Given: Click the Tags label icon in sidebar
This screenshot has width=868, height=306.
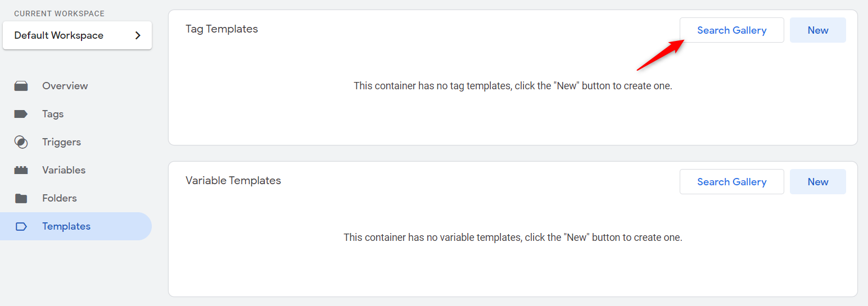Looking at the screenshot, I should 21,114.
